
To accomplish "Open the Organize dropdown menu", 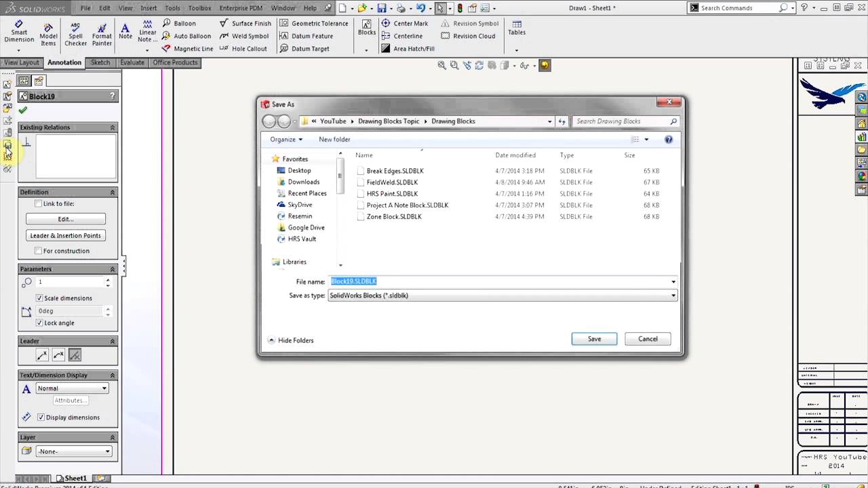I will click(286, 139).
